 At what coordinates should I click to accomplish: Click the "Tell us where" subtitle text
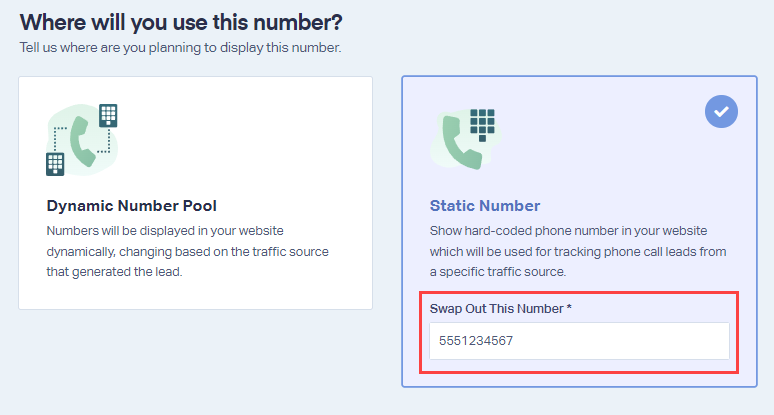point(180,48)
